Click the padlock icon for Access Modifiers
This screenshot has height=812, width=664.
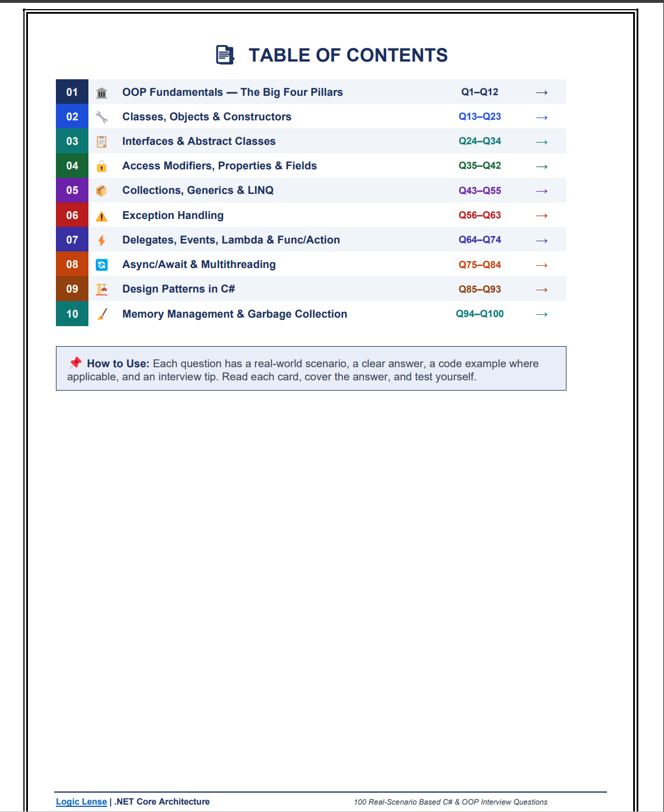(x=102, y=166)
